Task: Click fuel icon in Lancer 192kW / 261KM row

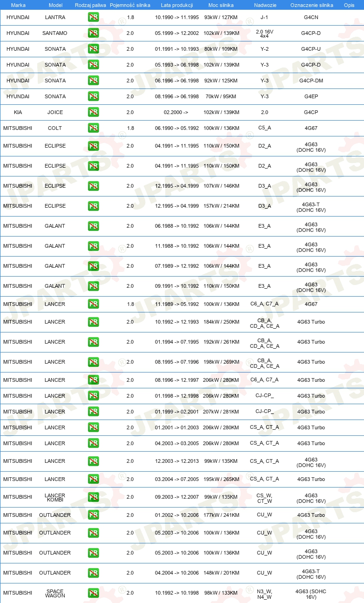Action: (x=93, y=342)
